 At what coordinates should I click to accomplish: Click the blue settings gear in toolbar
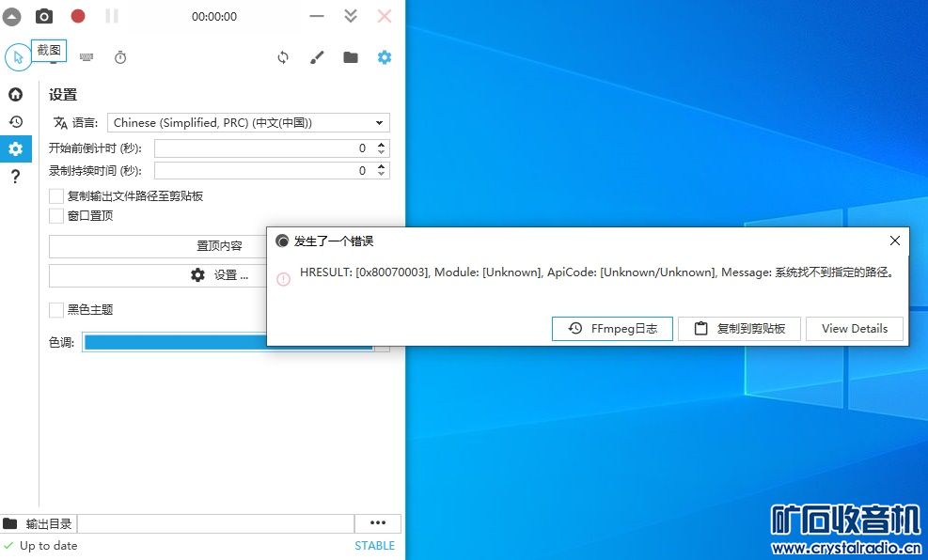pyautogui.click(x=385, y=57)
